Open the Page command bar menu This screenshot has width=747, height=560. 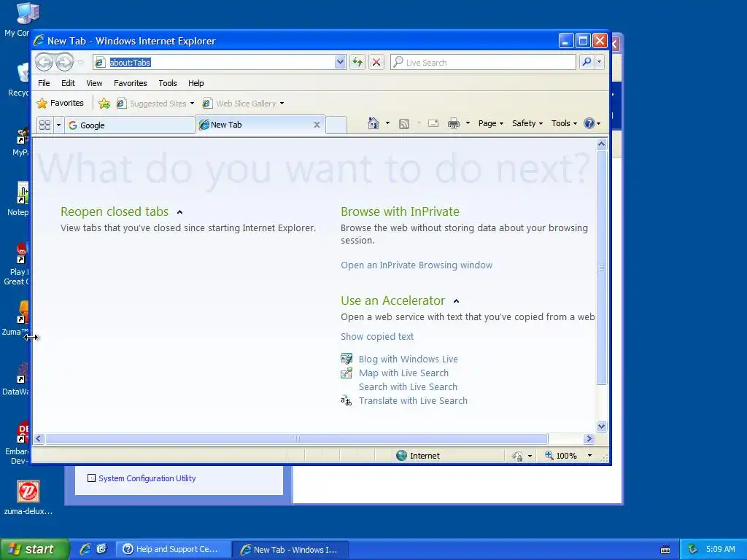[x=491, y=123]
